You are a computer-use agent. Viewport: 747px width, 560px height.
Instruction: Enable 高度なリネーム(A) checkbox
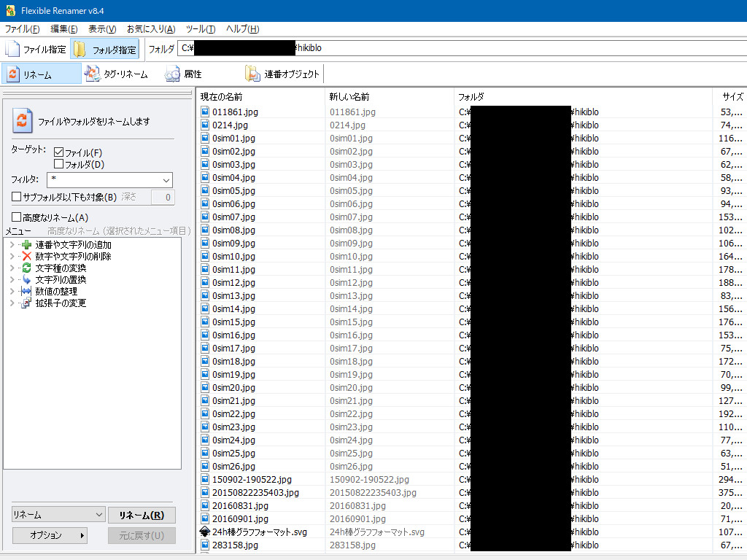tap(16, 217)
